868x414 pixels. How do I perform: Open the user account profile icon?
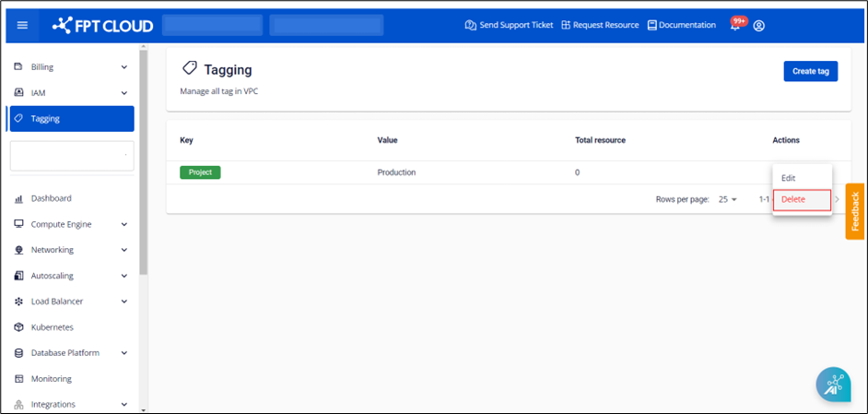[759, 26]
